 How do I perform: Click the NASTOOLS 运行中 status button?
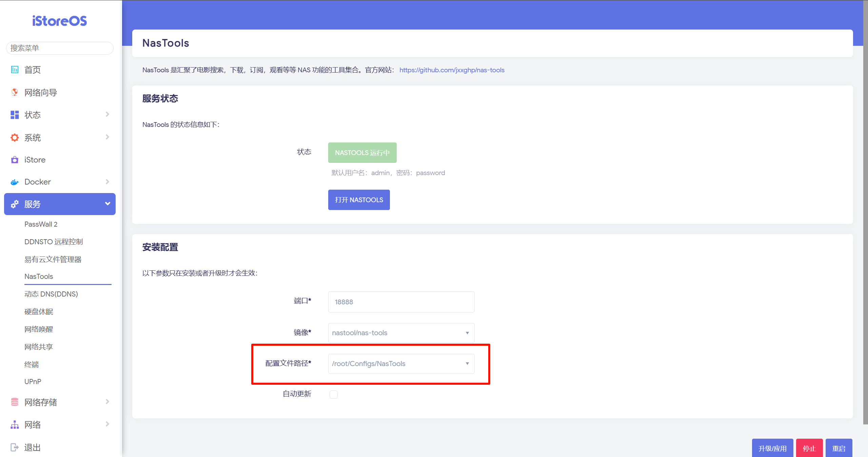coord(362,153)
